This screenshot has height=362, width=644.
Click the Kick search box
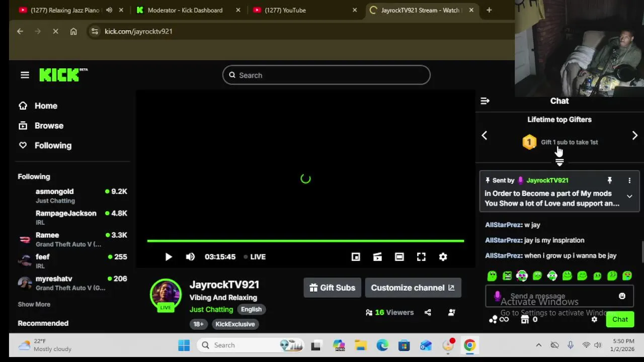click(326, 75)
